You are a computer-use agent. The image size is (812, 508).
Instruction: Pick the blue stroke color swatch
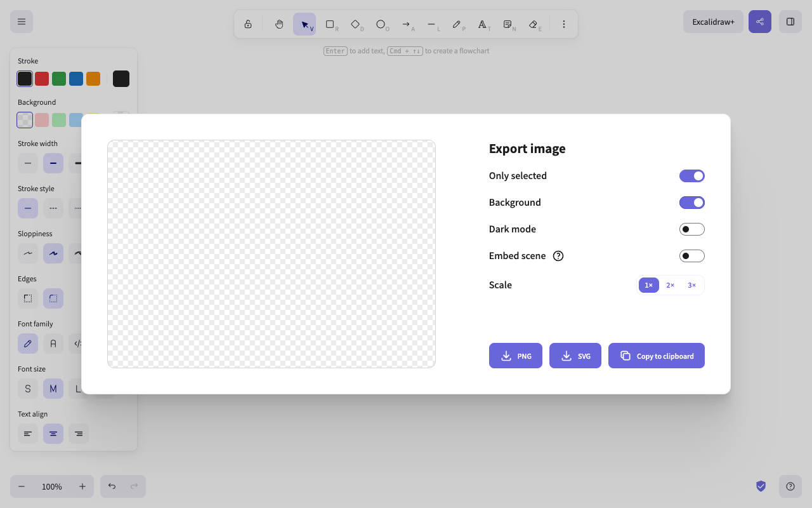[x=76, y=79]
